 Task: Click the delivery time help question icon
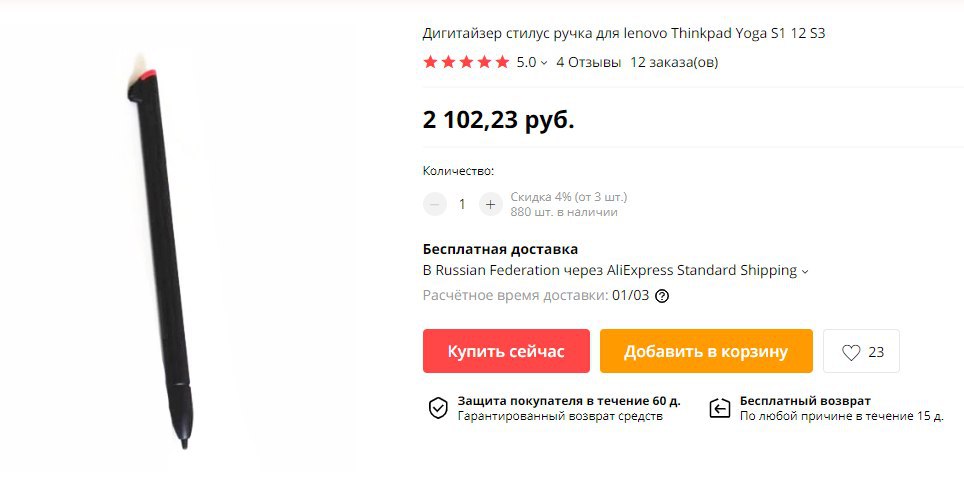662,296
